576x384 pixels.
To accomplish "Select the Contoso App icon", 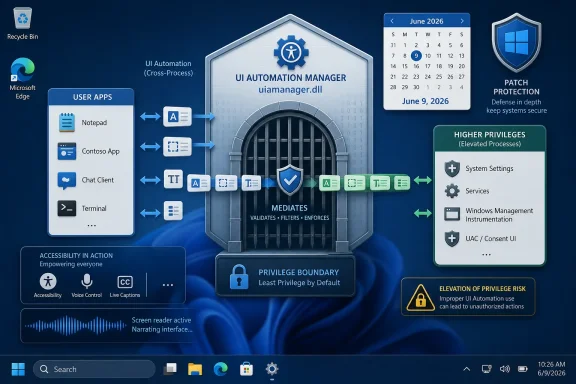I will [x=67, y=151].
